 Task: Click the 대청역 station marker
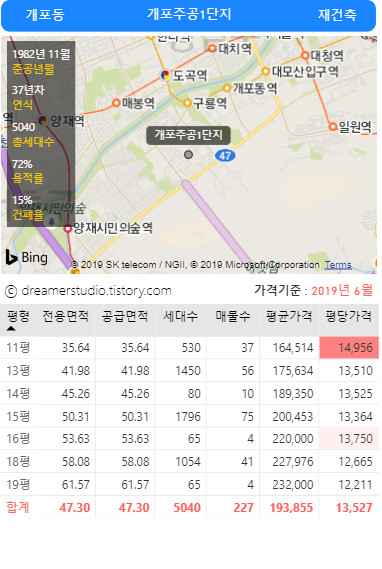pos(305,56)
